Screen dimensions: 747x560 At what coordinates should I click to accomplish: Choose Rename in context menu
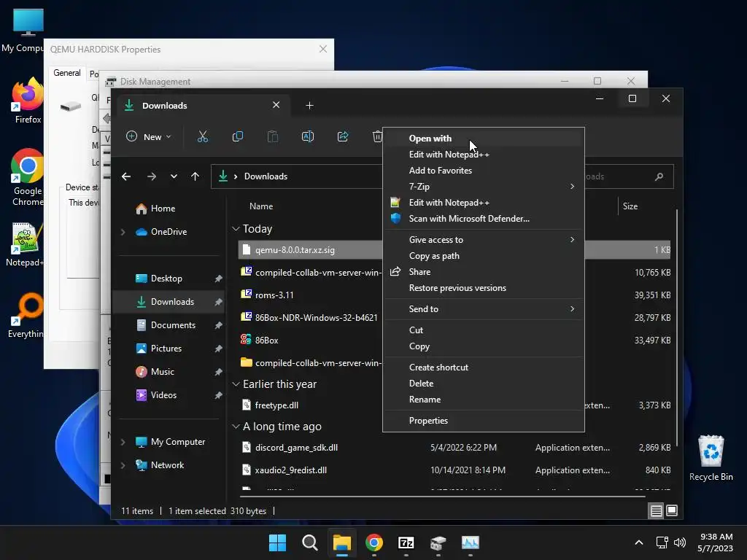pos(484,400)
